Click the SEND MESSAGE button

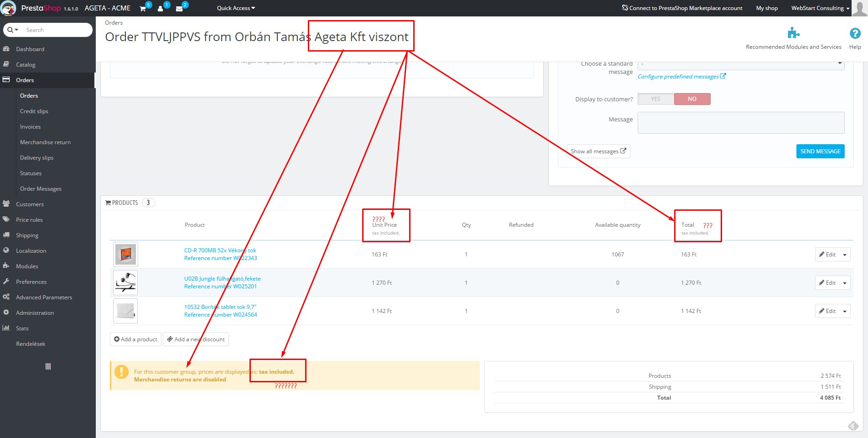(x=820, y=151)
